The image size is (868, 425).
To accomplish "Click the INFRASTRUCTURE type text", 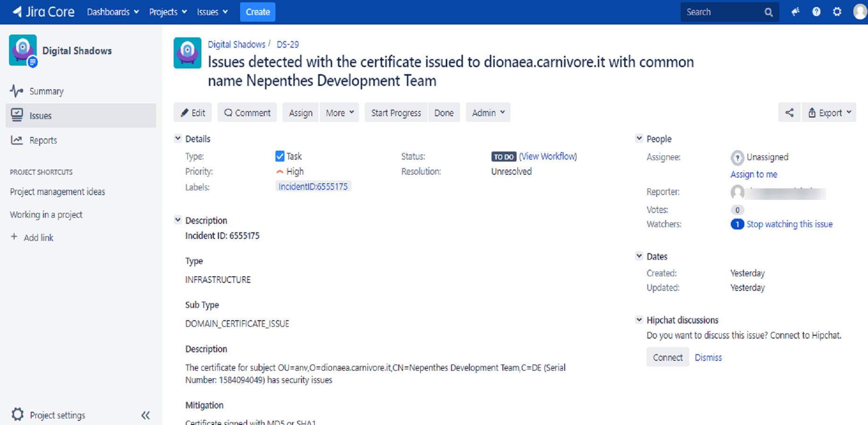I will click(218, 280).
